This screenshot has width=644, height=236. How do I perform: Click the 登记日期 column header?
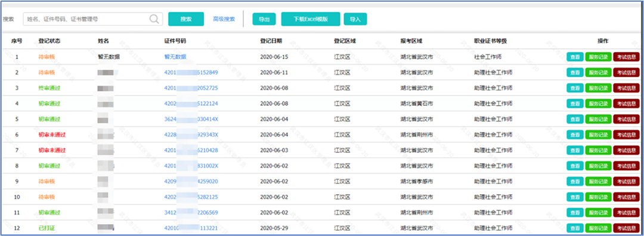(x=271, y=41)
